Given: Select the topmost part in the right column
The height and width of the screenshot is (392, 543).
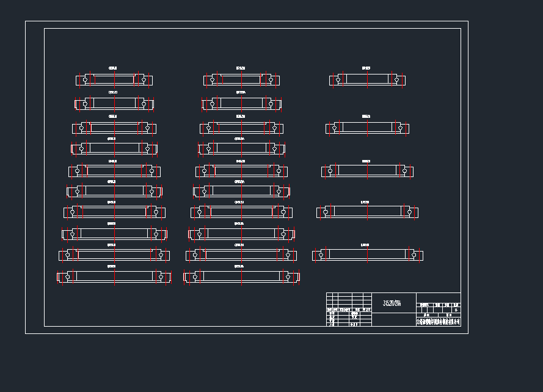Looking at the screenshot, I should point(367,80).
